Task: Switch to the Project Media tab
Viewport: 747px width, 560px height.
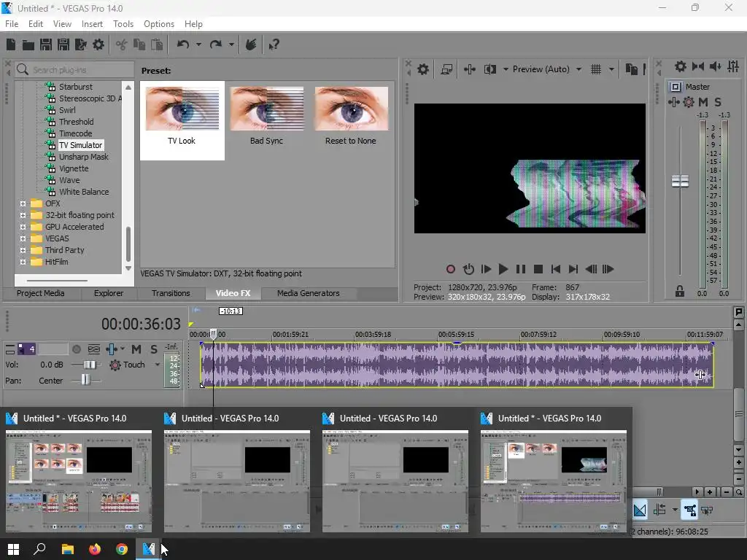Action: point(41,293)
